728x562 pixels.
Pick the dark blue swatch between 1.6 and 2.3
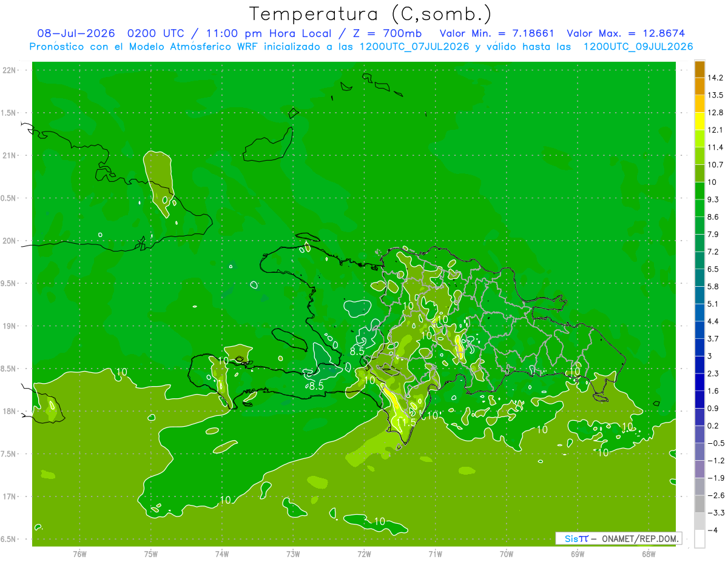tap(699, 382)
